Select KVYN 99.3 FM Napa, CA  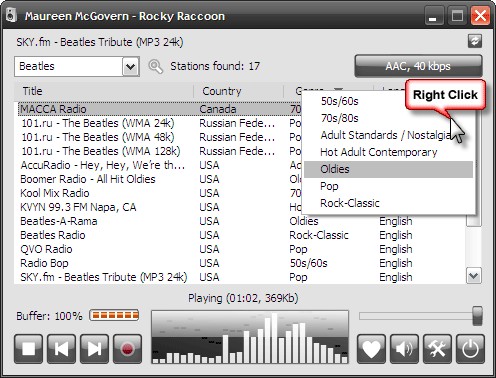coord(159,207)
